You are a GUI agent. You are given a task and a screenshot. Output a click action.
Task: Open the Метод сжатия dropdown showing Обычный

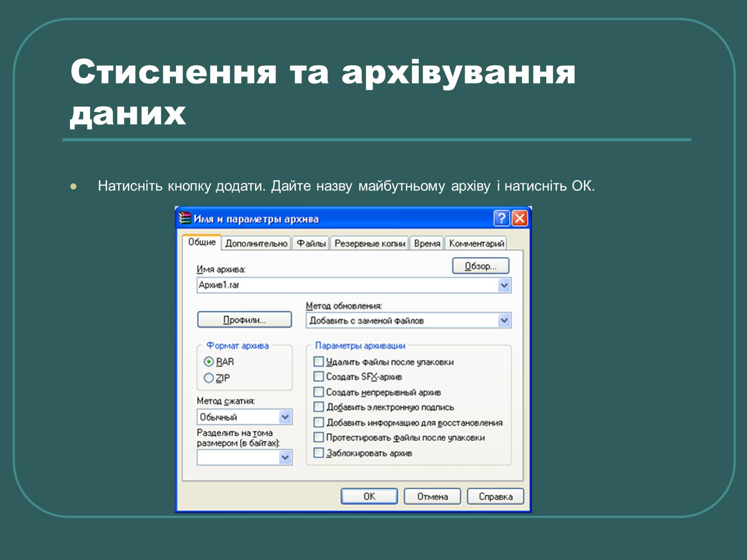pos(245,417)
